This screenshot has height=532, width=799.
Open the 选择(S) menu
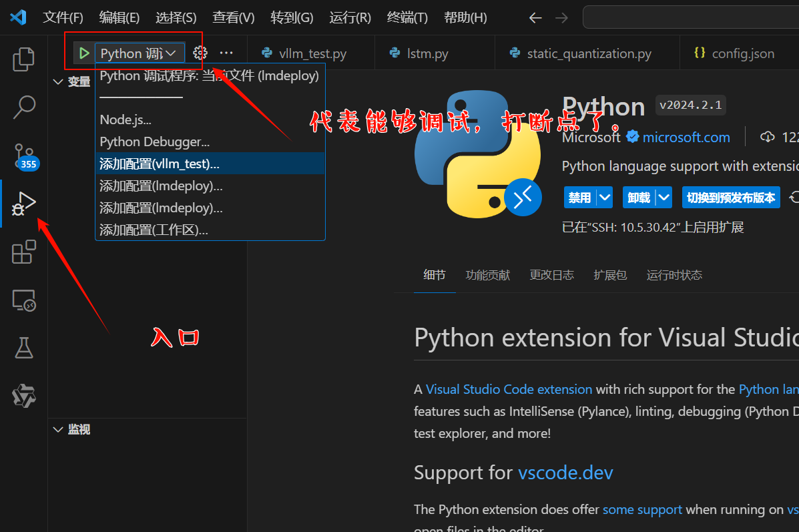(x=176, y=18)
